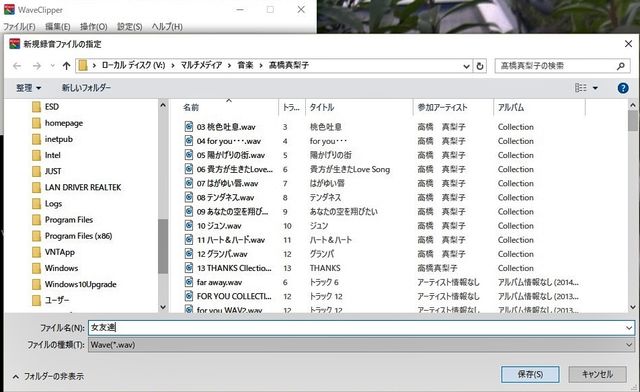Click file icon of 08 テンダネス.wav
The width and height of the screenshot is (640, 392).
pos(189,197)
